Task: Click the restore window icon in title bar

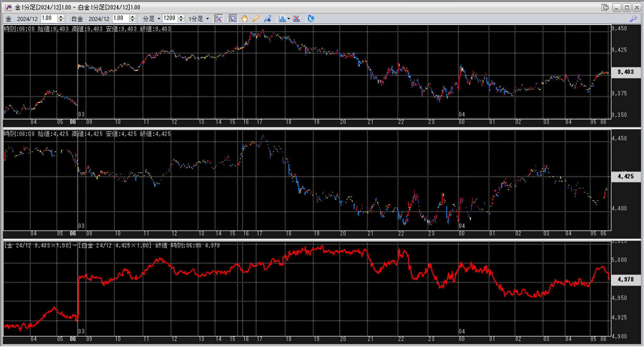Action: [605, 7]
